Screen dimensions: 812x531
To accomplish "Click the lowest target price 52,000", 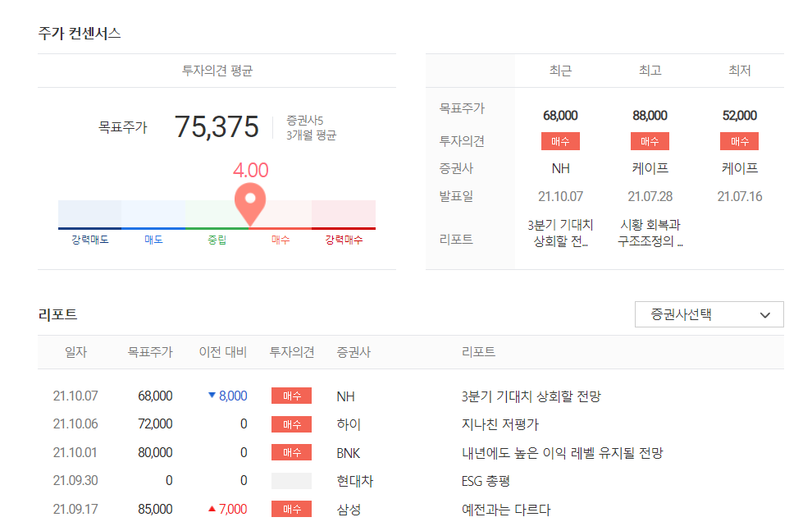I will pos(740,115).
